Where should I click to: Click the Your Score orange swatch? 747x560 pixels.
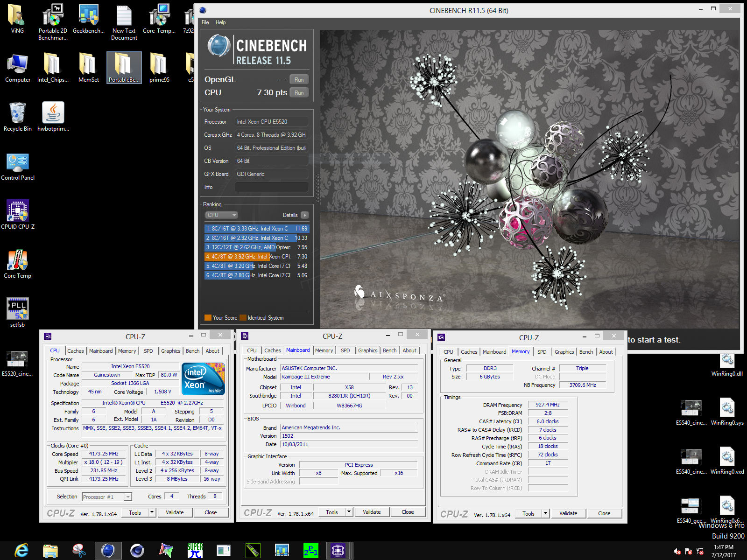208,318
